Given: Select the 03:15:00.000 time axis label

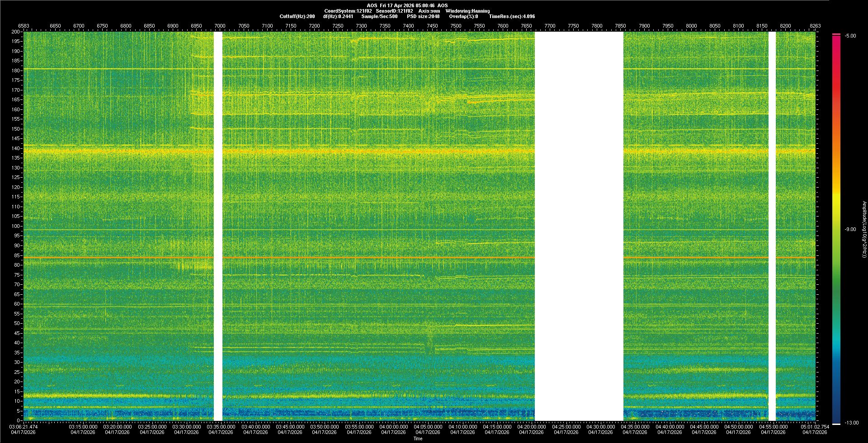Looking at the screenshot, I should click(x=83, y=427).
